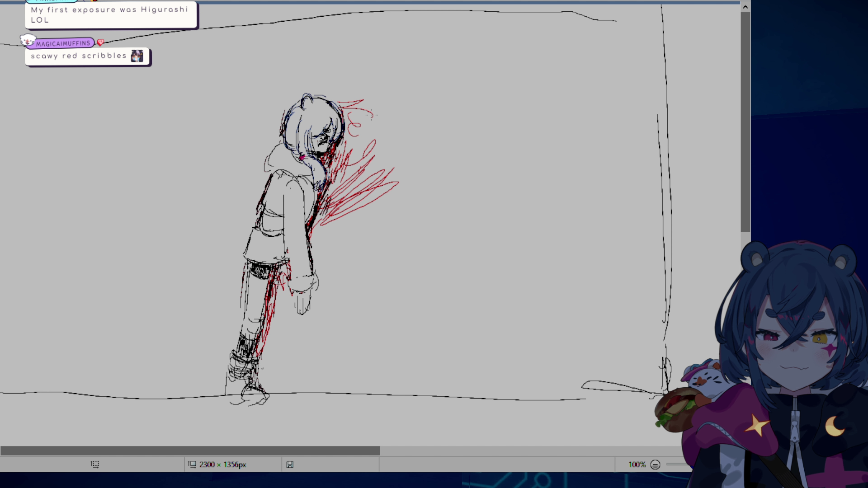Click the emote in scawy red scribbles message
The width and height of the screenshot is (868, 488).
(137, 56)
